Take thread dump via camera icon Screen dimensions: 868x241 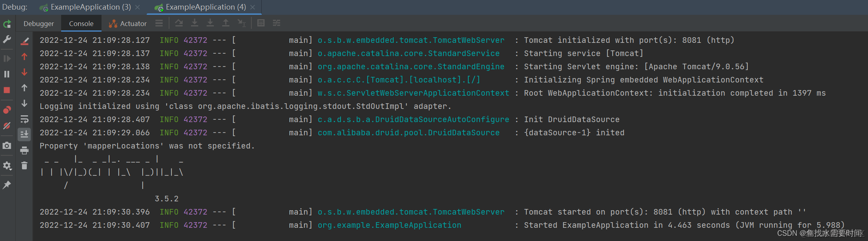(7, 146)
